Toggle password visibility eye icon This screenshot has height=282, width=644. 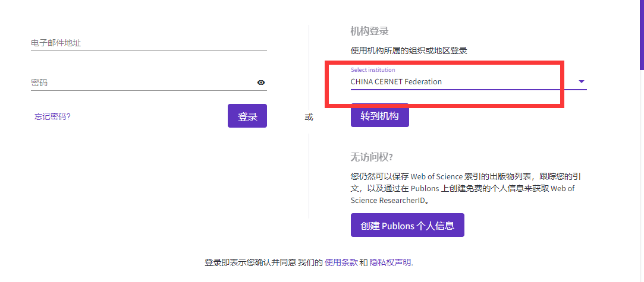[261, 83]
